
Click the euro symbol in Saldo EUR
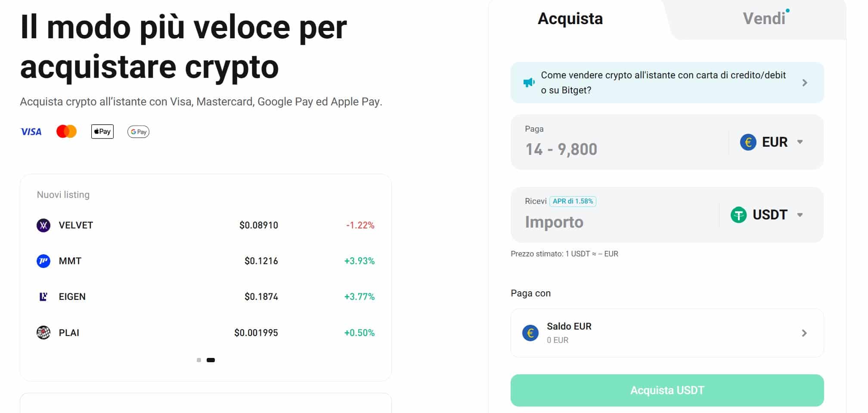click(x=531, y=333)
